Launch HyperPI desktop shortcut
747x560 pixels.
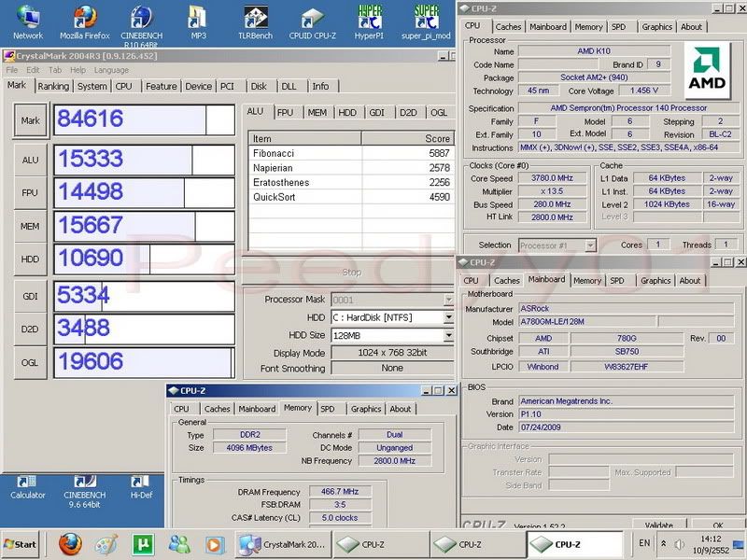369,21
